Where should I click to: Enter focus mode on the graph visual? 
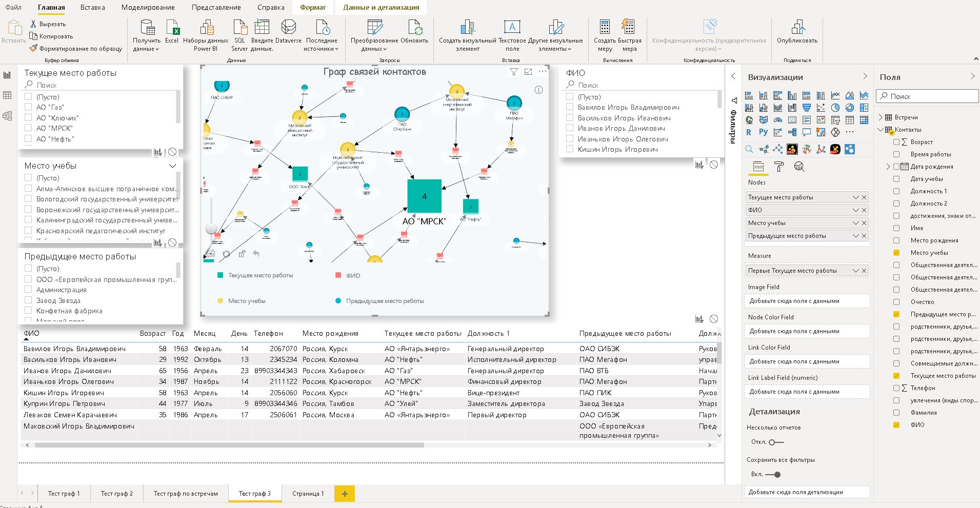point(528,72)
